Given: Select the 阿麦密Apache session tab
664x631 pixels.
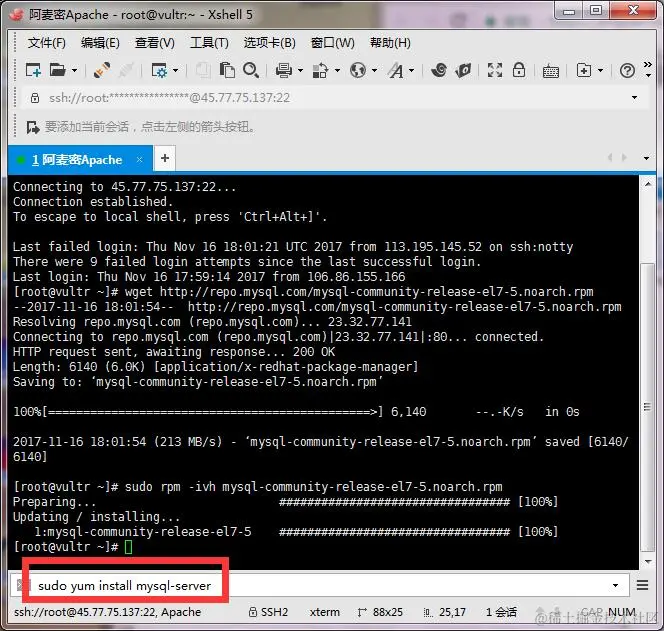Looking at the screenshot, I should click(x=80, y=160).
